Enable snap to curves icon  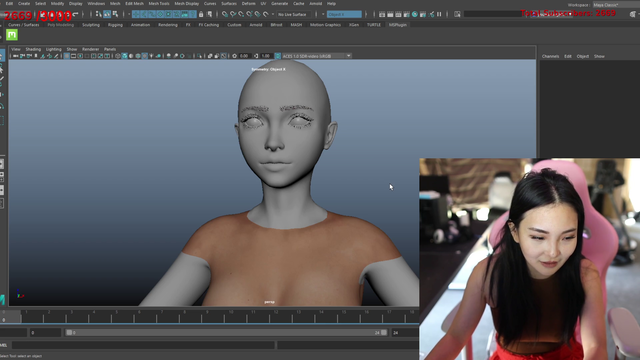pyautogui.click(x=233, y=14)
